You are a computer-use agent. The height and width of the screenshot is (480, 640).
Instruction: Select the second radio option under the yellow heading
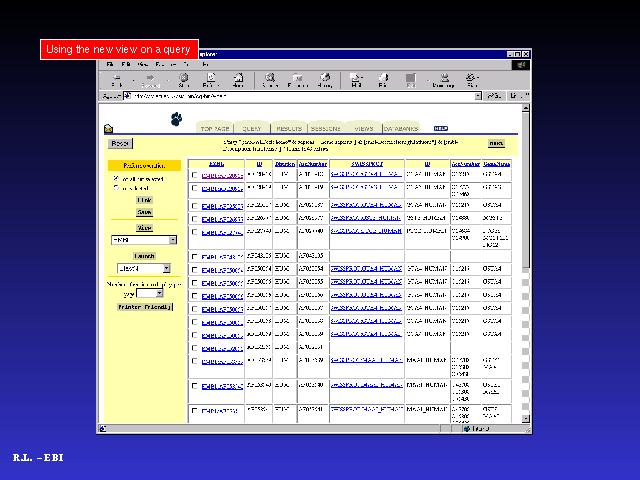[116, 187]
